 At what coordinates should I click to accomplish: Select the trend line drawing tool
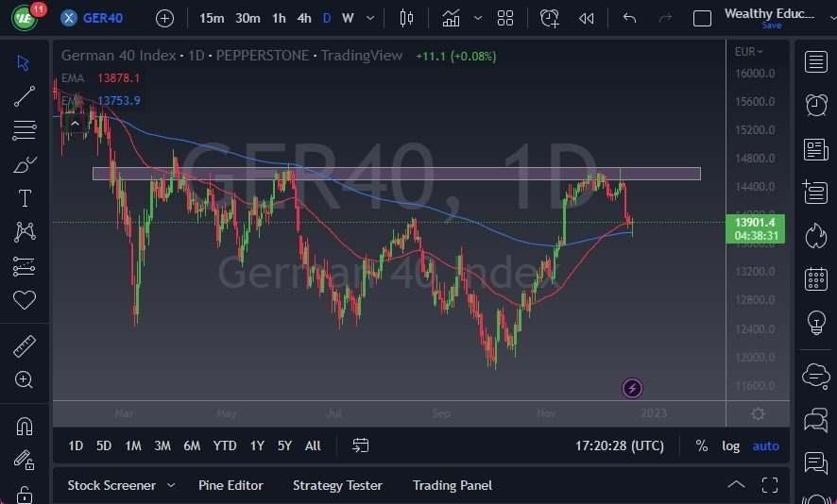click(24, 96)
